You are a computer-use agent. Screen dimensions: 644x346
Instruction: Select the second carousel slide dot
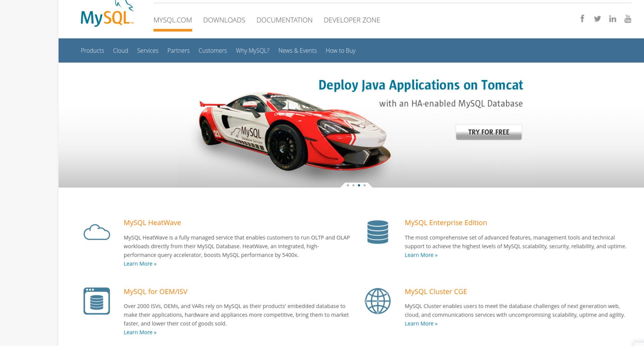point(353,185)
